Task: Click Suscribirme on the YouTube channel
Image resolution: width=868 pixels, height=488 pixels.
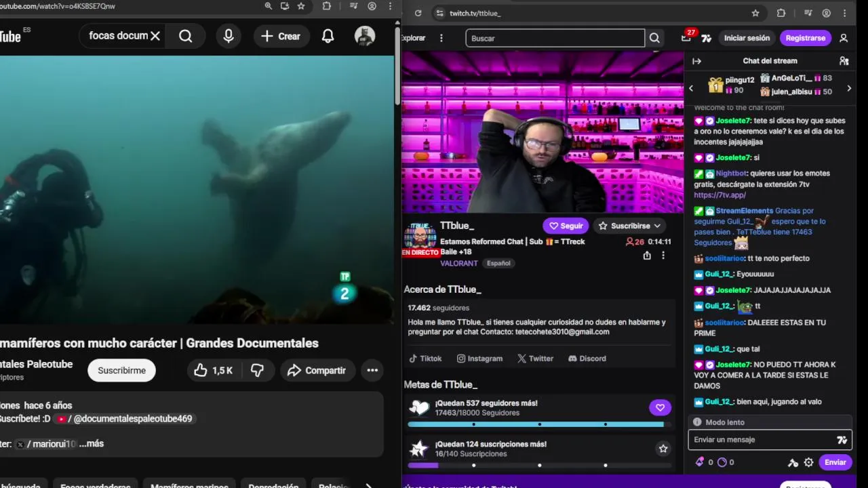Action: point(121,371)
